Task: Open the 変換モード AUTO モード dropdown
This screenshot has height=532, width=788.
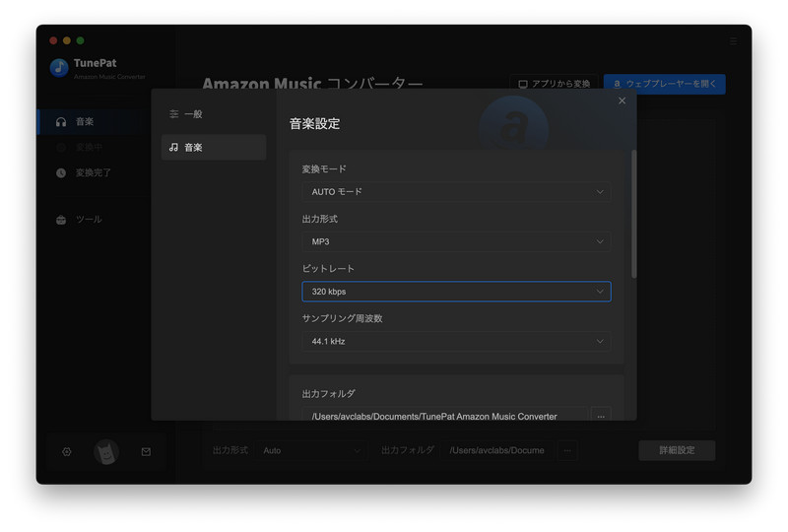Action: (456, 191)
